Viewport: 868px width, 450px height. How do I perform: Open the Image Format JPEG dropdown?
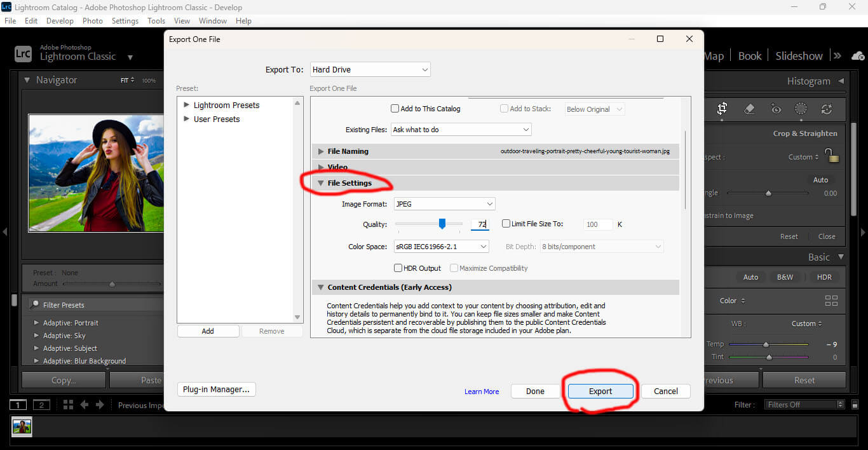click(444, 204)
